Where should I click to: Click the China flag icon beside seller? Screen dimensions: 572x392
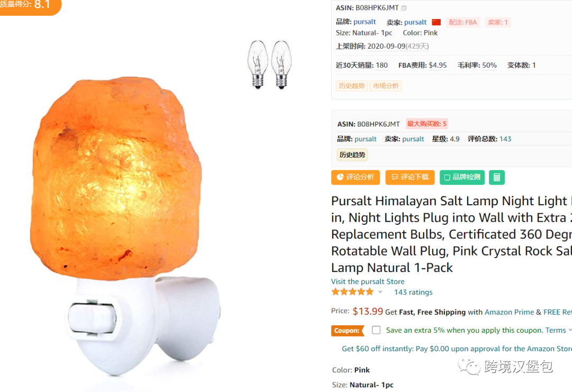[436, 22]
